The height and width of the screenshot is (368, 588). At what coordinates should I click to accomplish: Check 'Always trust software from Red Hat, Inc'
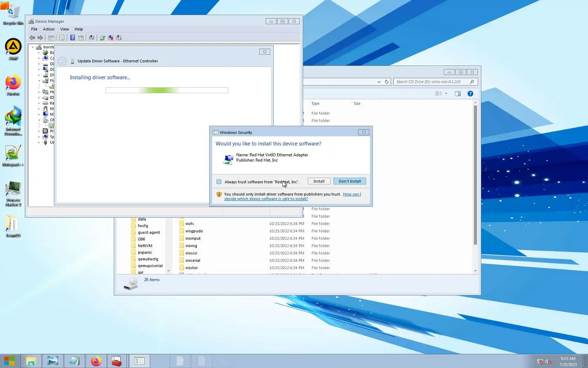coord(219,182)
